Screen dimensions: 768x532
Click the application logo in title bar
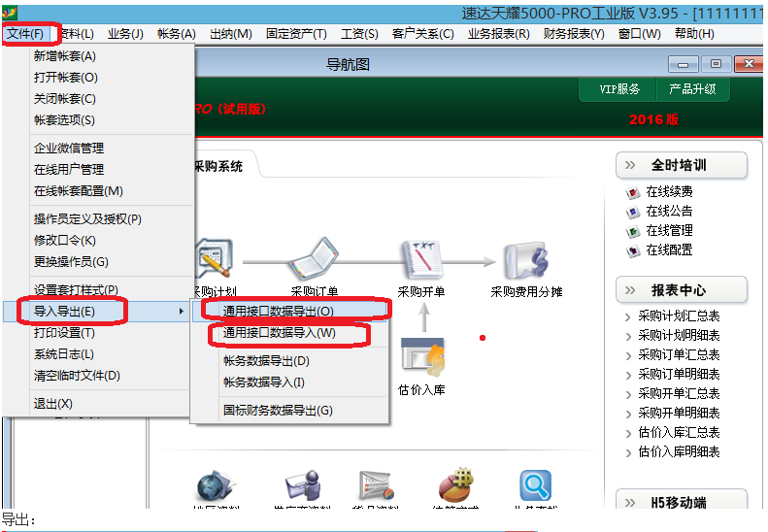pos(10,13)
